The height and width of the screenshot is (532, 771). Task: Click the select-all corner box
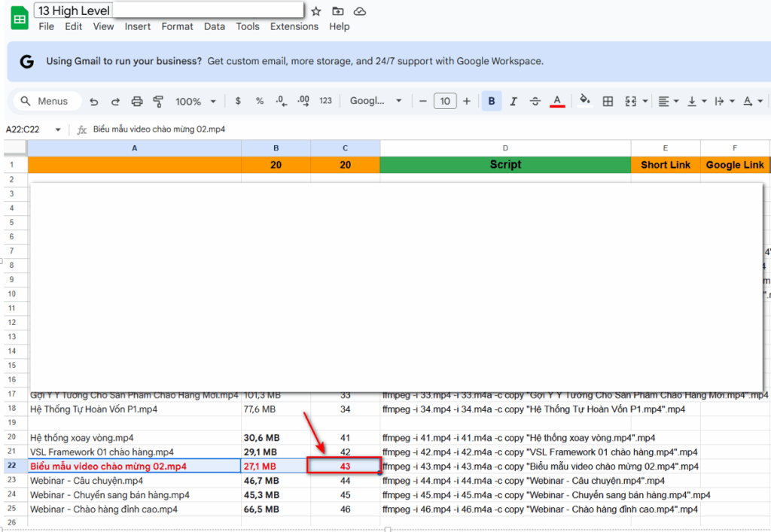pos(15,147)
